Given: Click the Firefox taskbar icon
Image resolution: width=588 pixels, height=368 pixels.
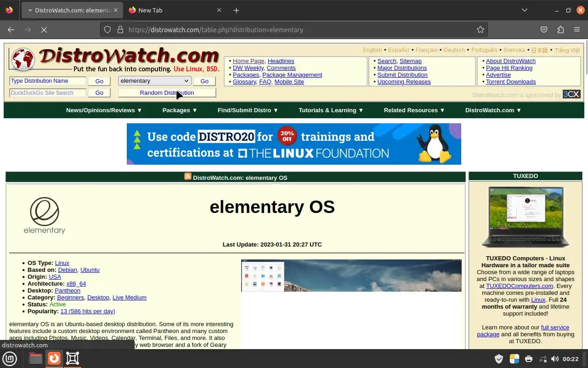Looking at the screenshot, I should [x=54, y=358].
